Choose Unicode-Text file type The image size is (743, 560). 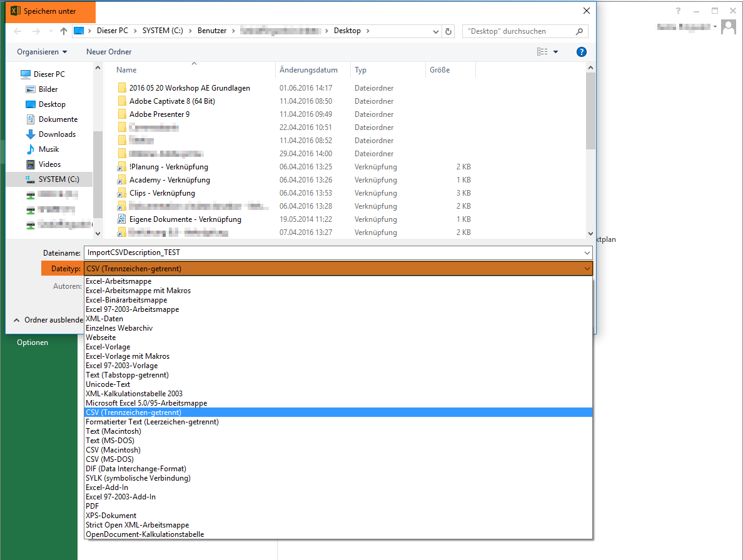pyautogui.click(x=338, y=384)
